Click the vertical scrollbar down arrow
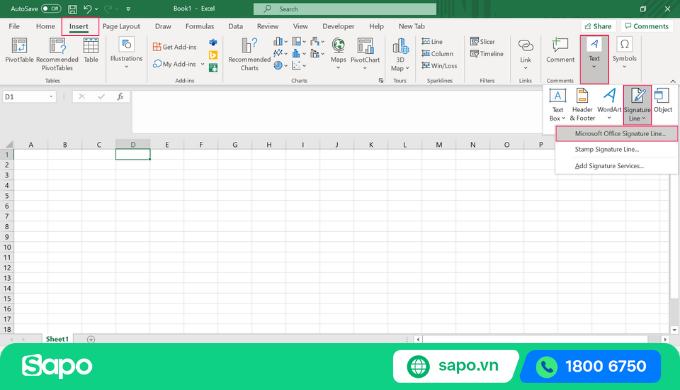 click(x=674, y=330)
